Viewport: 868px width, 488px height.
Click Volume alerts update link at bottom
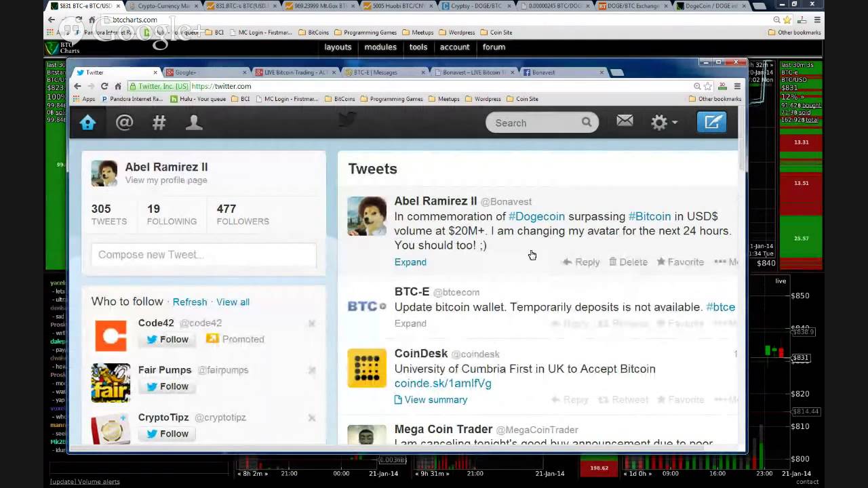pyautogui.click(x=85, y=482)
